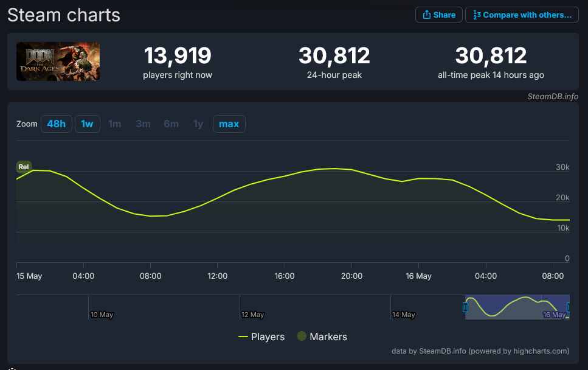Click the left navigator range handle
The height and width of the screenshot is (370, 588).
[465, 307]
